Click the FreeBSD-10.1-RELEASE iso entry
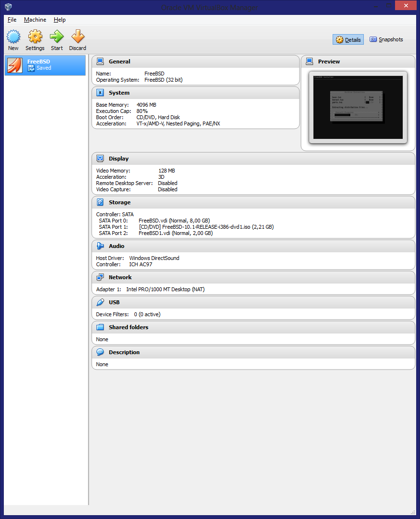 206,227
